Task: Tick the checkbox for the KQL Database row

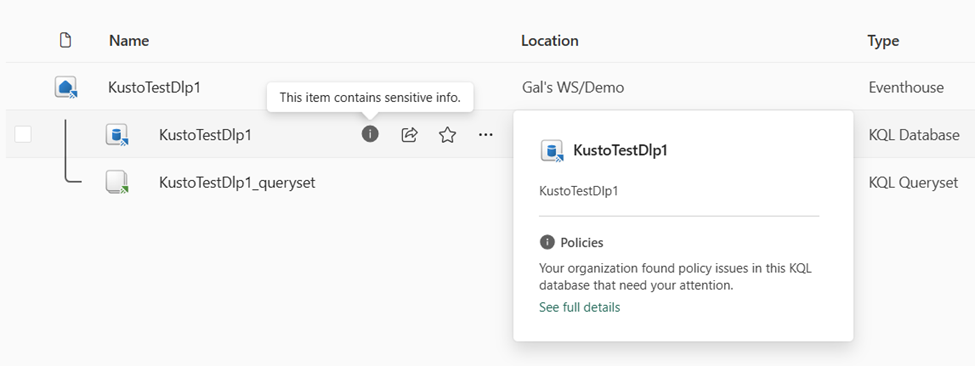Action: point(23,134)
